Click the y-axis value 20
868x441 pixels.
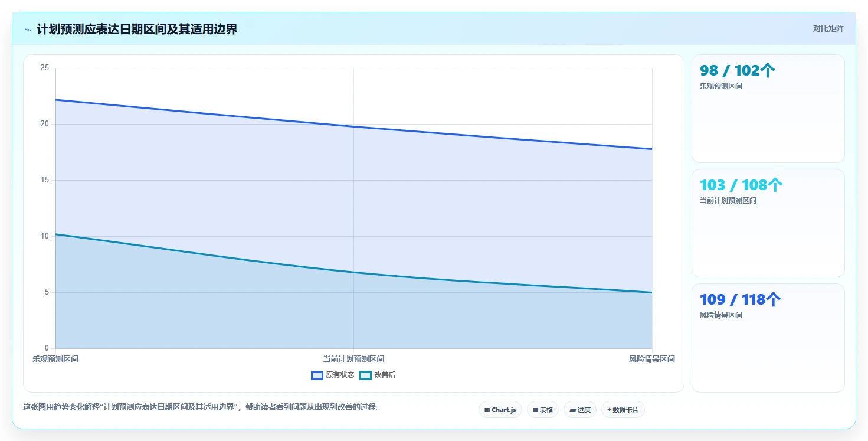tap(44, 124)
